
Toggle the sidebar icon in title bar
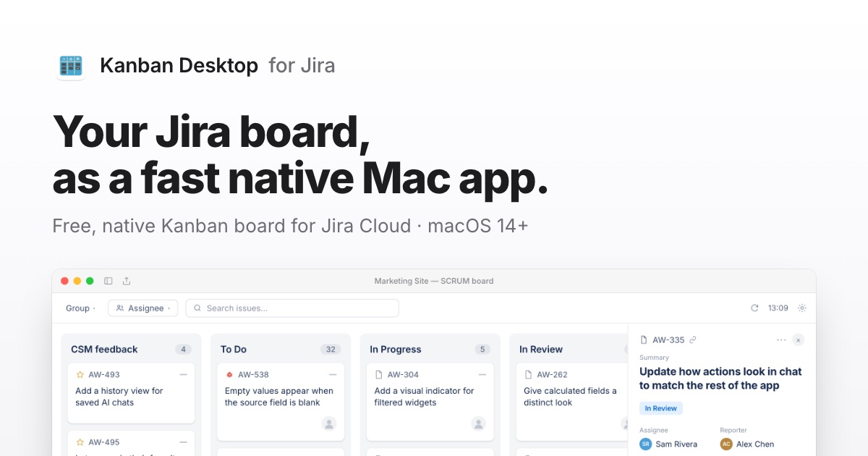coord(109,281)
